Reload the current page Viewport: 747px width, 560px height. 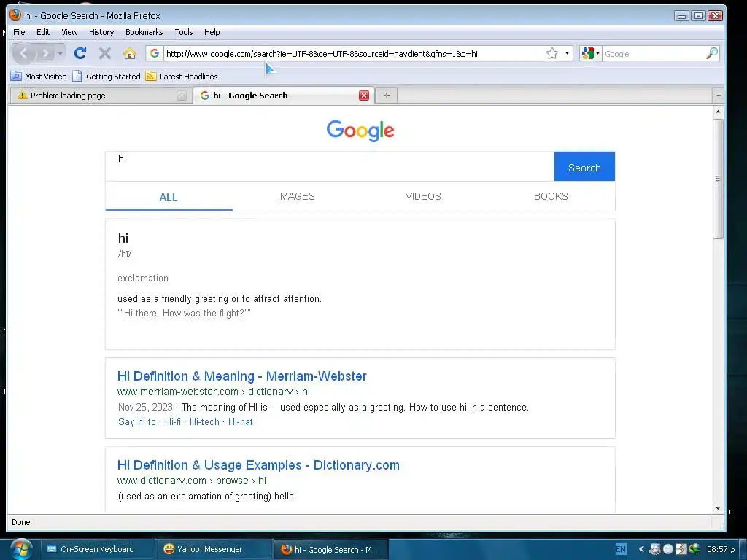pos(80,53)
